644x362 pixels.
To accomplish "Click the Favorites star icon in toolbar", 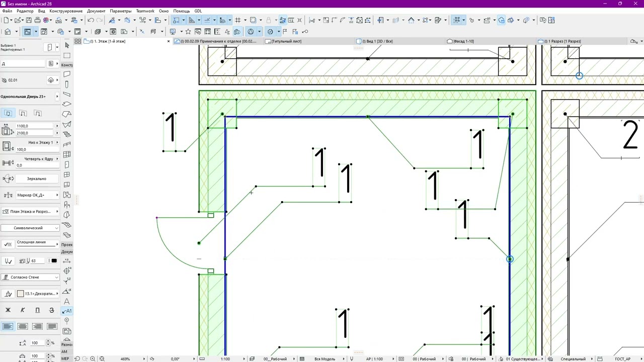I will [188, 32].
